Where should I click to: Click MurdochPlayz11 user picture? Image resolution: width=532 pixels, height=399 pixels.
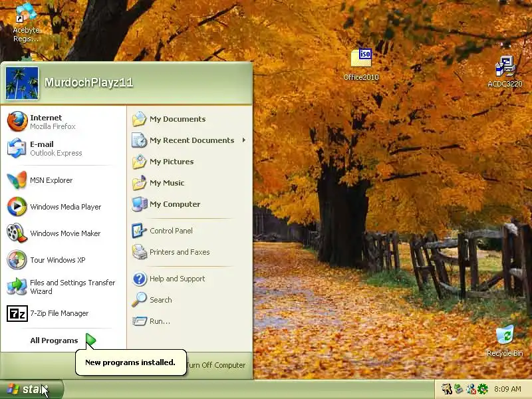(22, 83)
